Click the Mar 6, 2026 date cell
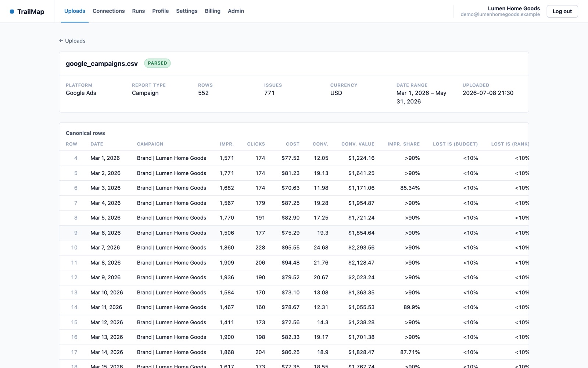The height and width of the screenshot is (368, 588). click(x=105, y=233)
